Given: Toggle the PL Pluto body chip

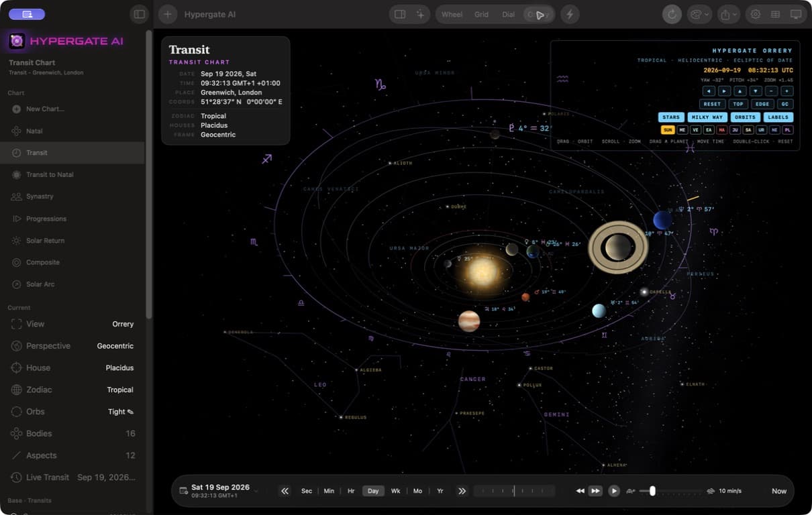Looking at the screenshot, I should tap(787, 130).
